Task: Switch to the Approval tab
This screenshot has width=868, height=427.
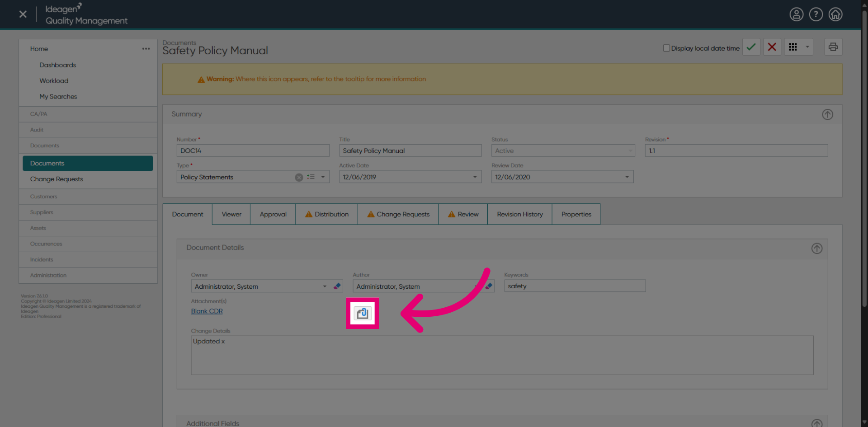Action: pos(273,214)
